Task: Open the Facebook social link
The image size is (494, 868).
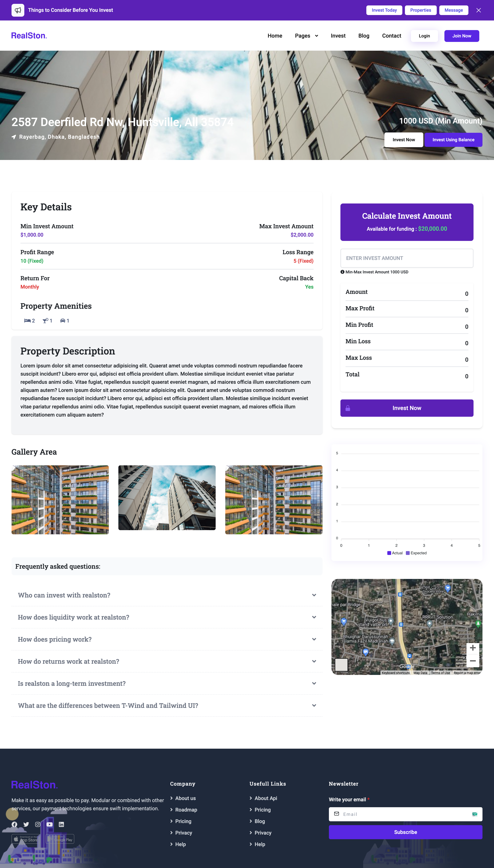Action: click(x=14, y=824)
